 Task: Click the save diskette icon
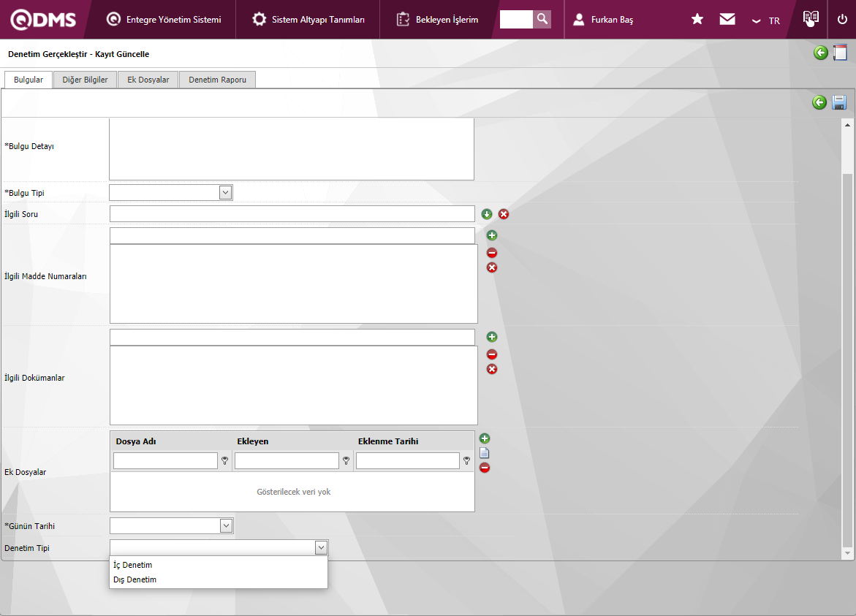[839, 103]
